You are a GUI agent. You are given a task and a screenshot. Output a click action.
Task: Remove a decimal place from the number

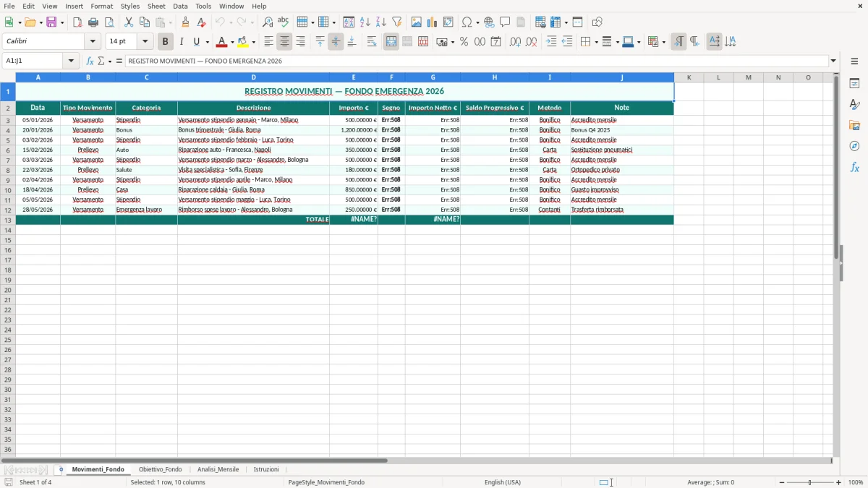[531, 42]
